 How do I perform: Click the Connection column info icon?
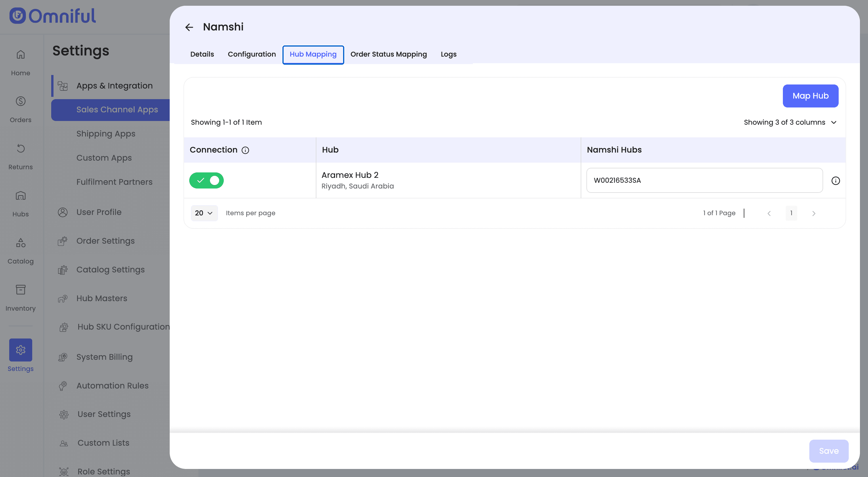tap(245, 150)
